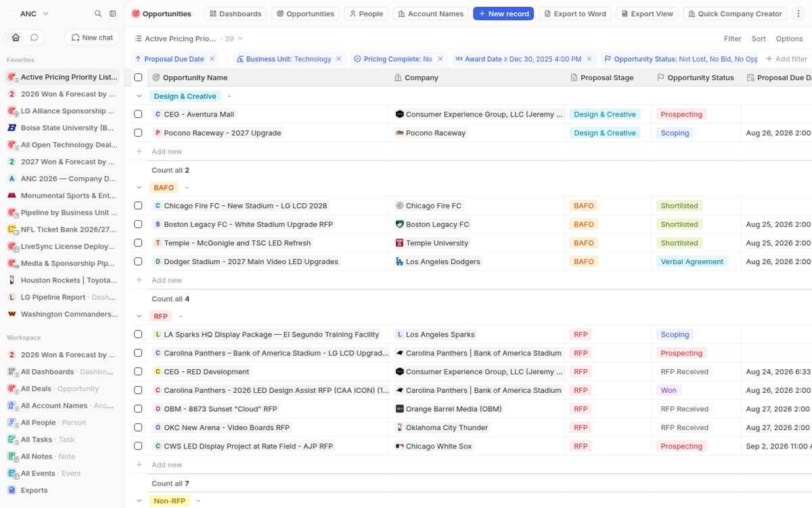Open the Exports item in the Workspace list
812x508 pixels.
[x=62, y=490]
